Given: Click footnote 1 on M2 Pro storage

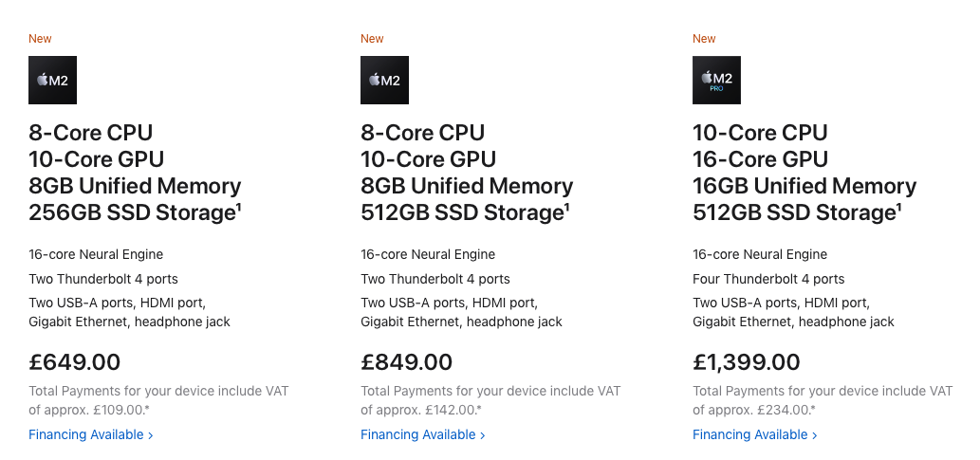Looking at the screenshot, I should 902,207.
